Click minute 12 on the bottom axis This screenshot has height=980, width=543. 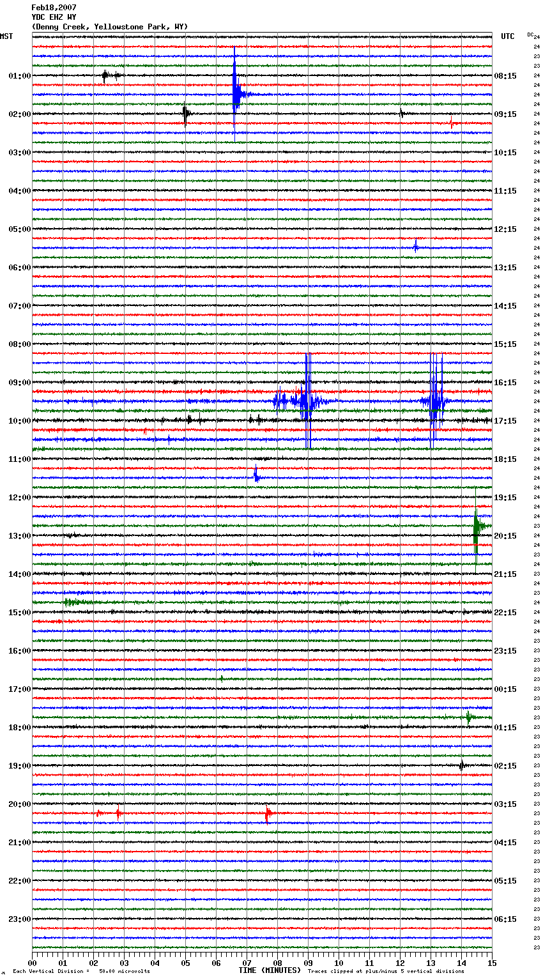pyautogui.click(x=400, y=963)
